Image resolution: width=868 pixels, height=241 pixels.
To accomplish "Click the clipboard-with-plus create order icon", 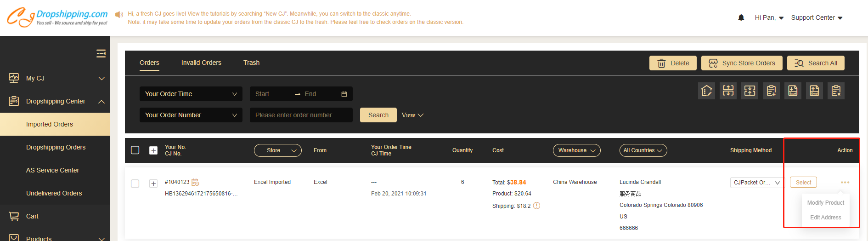I will 772,91.
